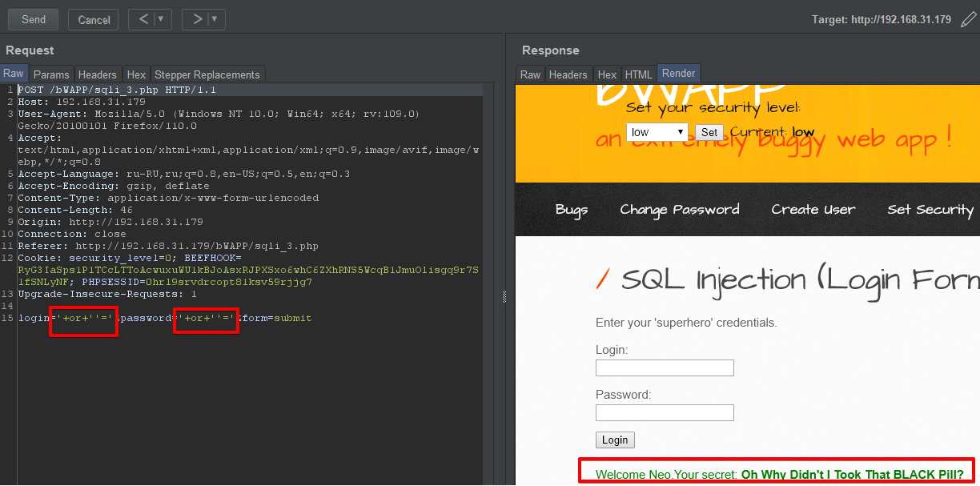
Task: Click the 'Welcome Neo' secret message
Action: [x=780, y=475]
